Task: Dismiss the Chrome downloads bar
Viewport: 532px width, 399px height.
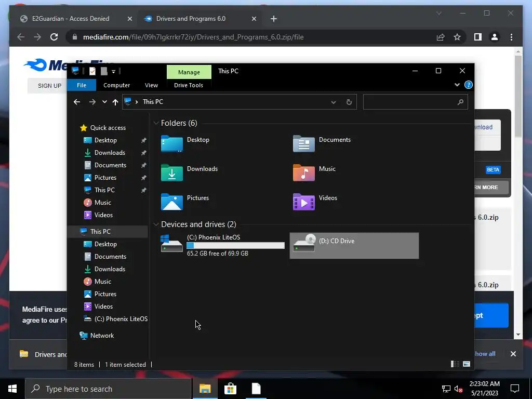Action: [513, 354]
